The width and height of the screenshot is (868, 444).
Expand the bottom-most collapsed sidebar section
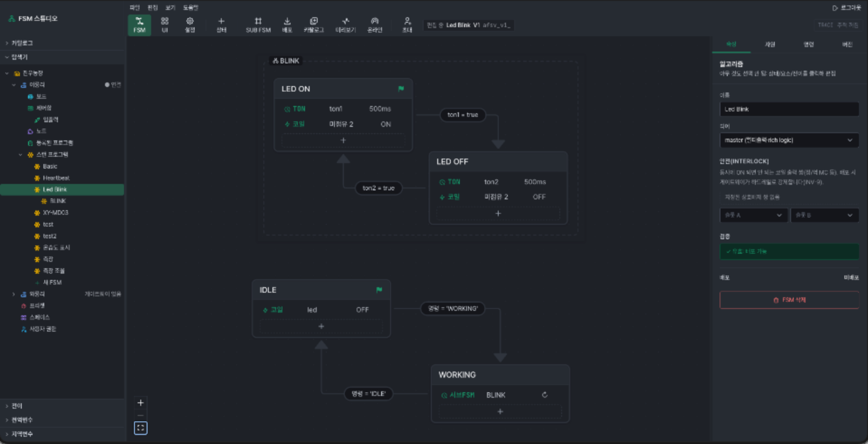pos(62,434)
